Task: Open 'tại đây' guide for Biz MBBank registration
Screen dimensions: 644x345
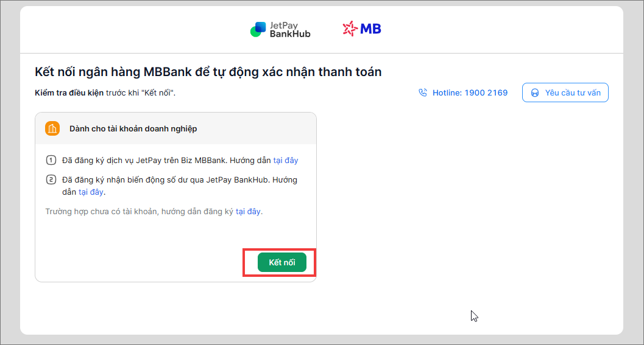Action: coord(286,161)
